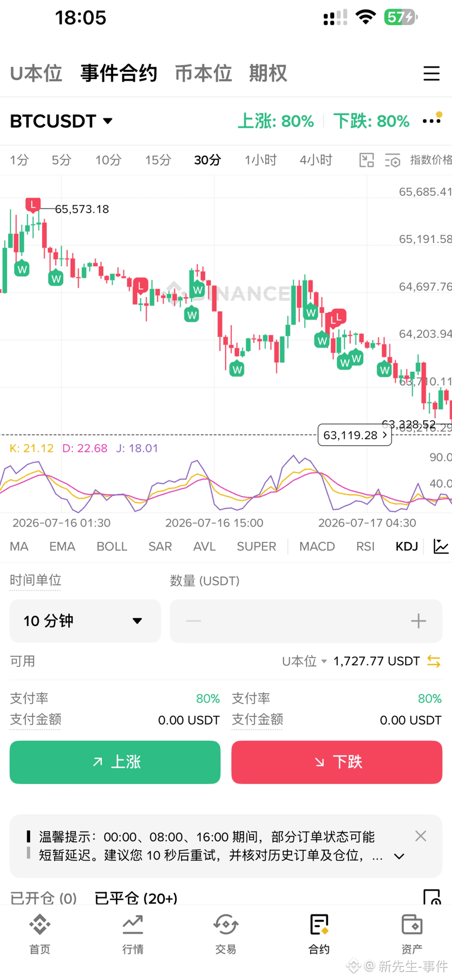
Task: Open the 10 分钟 time unit dropdown
Action: pyautogui.click(x=85, y=621)
